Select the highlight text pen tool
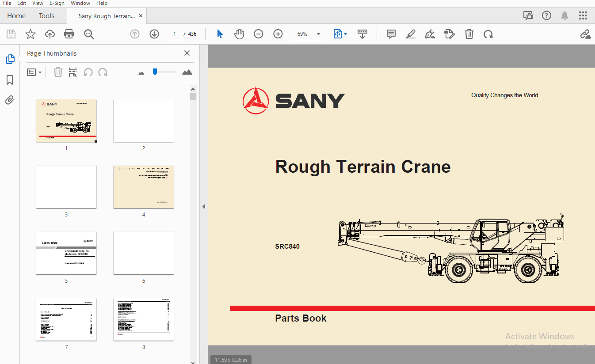Screen dimensions: 595x364 pos(411,34)
